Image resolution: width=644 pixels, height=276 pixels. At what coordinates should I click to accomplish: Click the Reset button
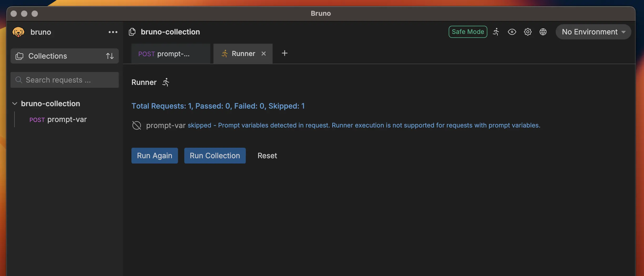(x=267, y=156)
